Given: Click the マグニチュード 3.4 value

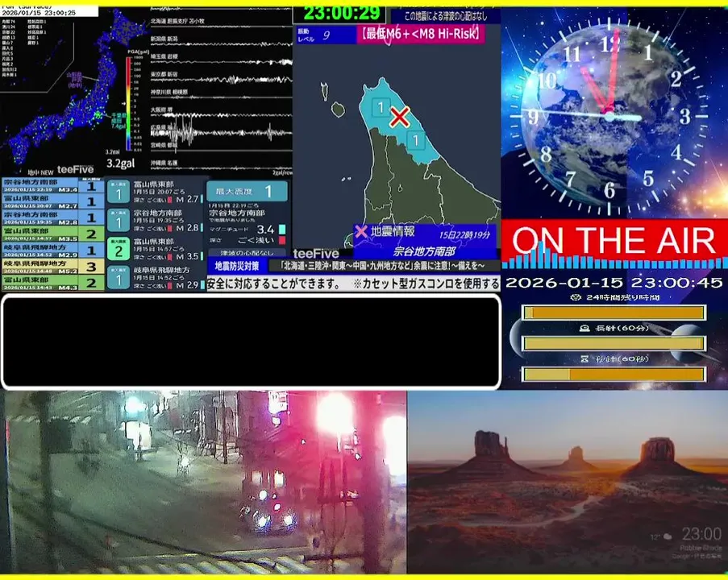Looking at the screenshot, I should [265, 230].
